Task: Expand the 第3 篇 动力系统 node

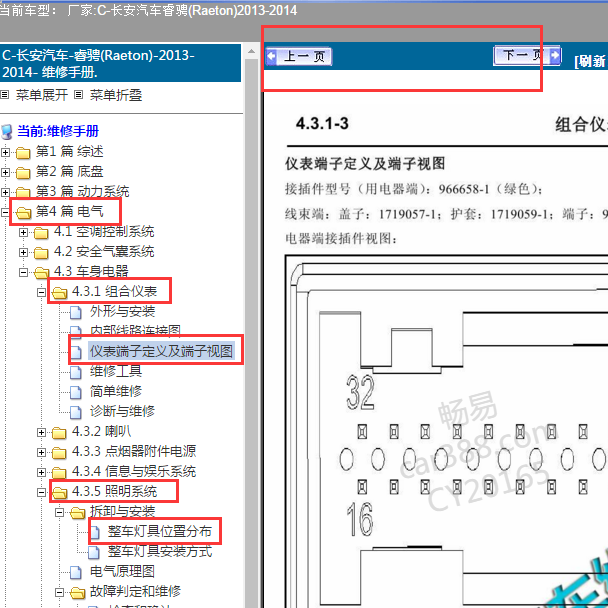Action: [5, 192]
